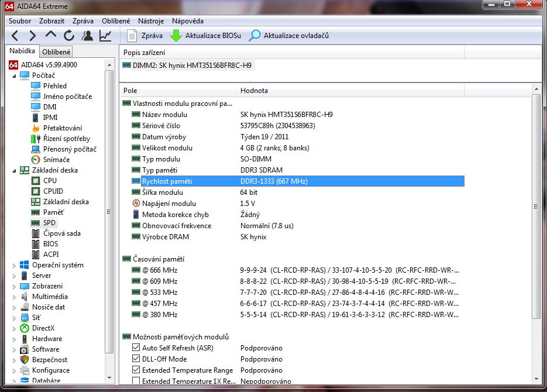
Task: Click the Bezpečnost shield icon
Action: [x=25, y=360]
